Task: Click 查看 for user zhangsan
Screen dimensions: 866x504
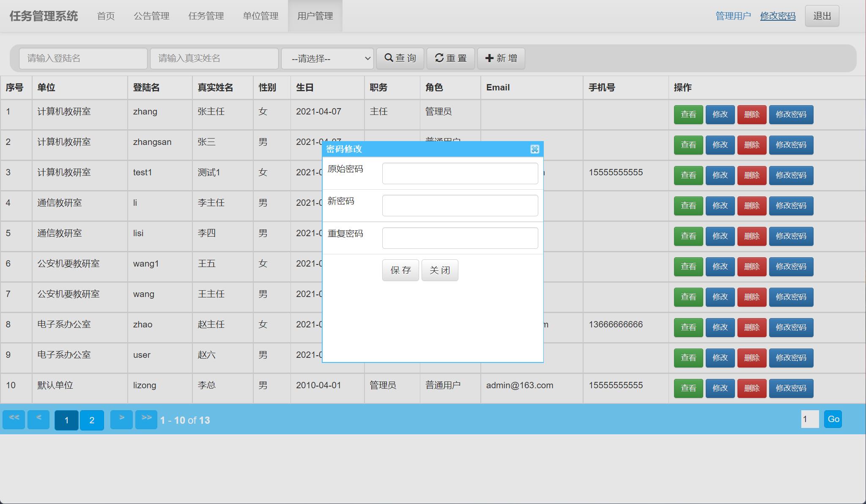Action: [688, 145]
